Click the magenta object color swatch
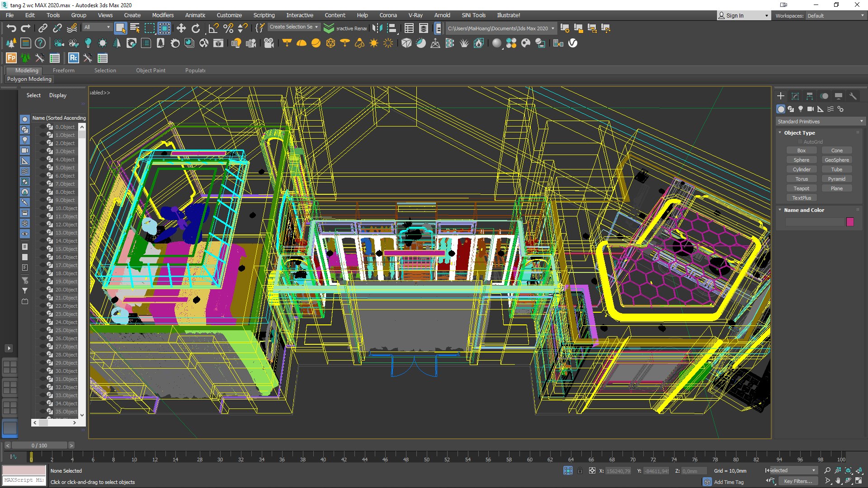The height and width of the screenshot is (488, 868). 850,222
